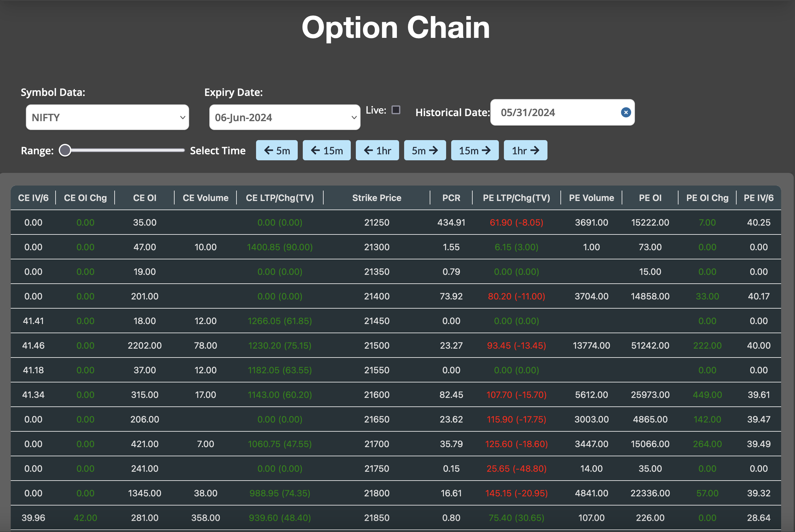The height and width of the screenshot is (532, 795).
Task: Open the Expiry Date dropdown showing 06-Jun-2024
Action: click(284, 117)
